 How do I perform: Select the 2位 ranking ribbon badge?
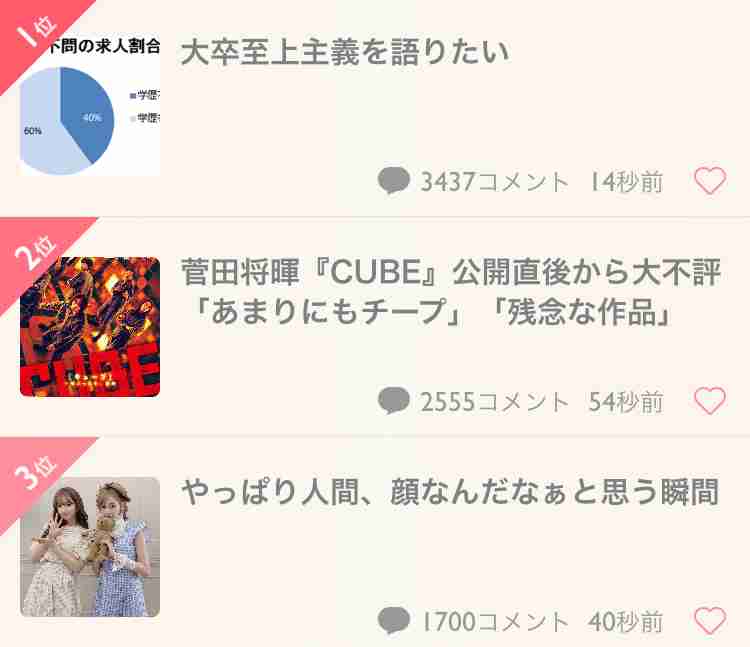34,252
